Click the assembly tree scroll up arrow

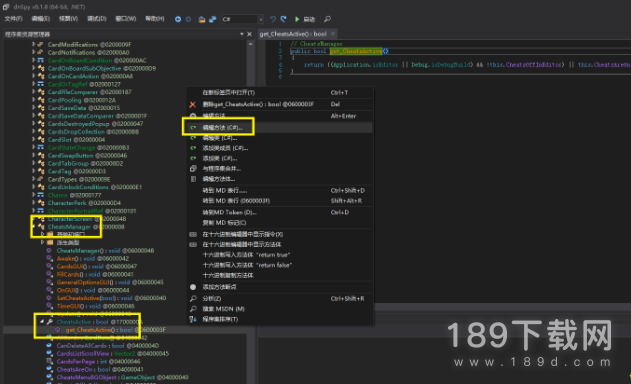(251, 44)
